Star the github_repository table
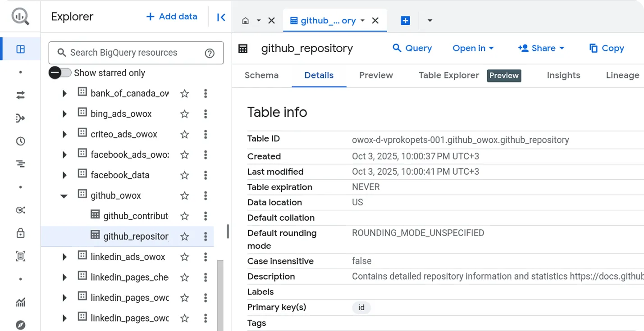 [184, 236]
